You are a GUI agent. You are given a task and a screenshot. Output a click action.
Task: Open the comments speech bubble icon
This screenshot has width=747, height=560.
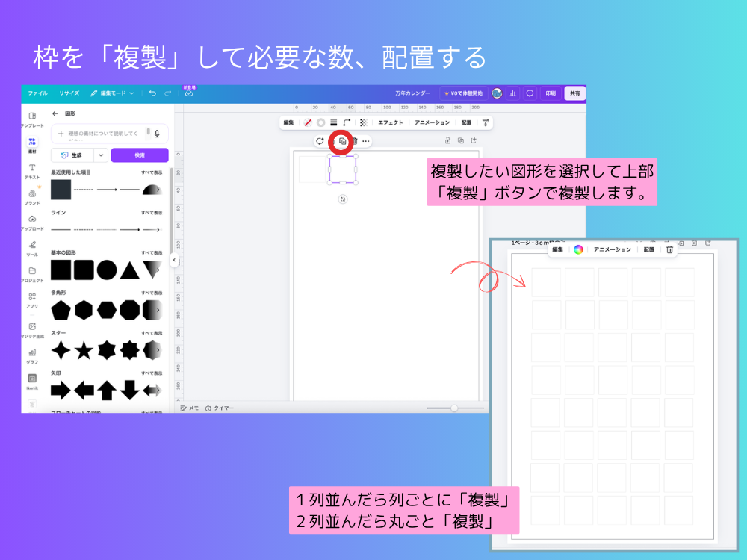[530, 93]
